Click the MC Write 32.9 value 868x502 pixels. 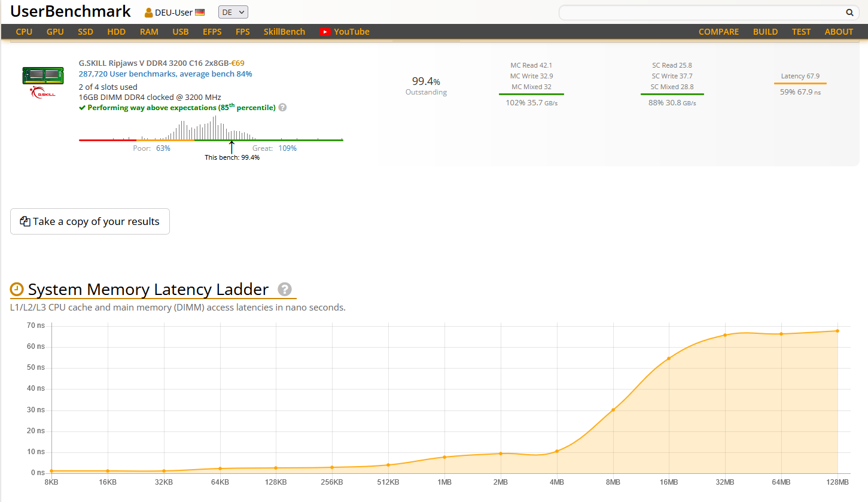click(x=531, y=76)
